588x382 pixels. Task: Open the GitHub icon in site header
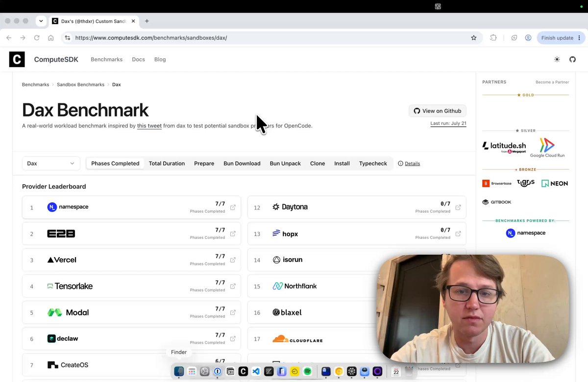tap(572, 59)
